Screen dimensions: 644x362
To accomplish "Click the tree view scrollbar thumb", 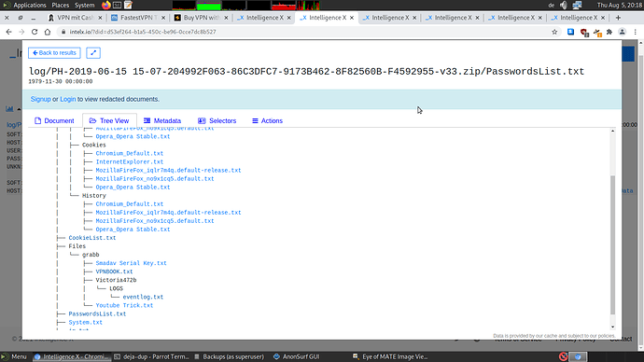I will pos(613,244).
